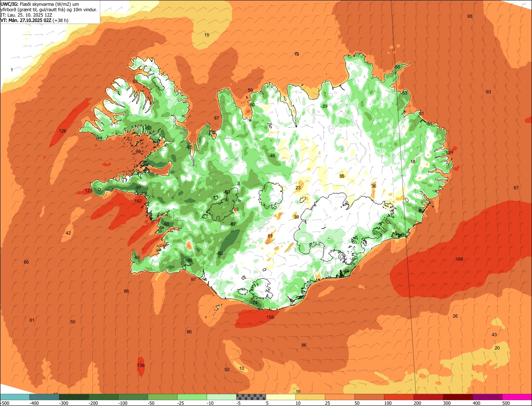Pick the legend swatch between 300 and 400
Image resolution: width=532 pixels, height=406 pixels.
458,397
